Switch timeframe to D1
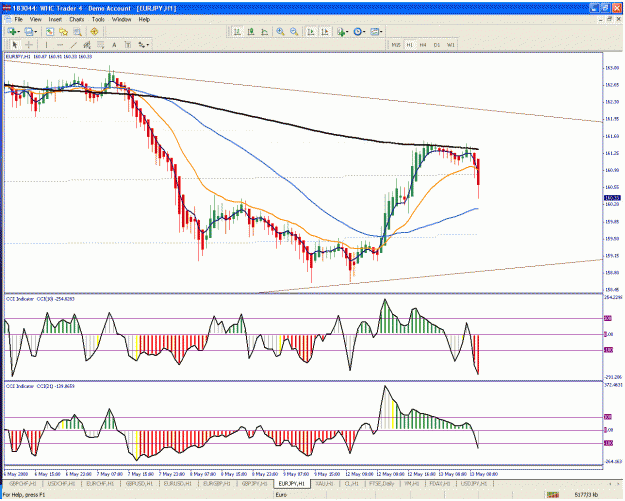Image resolution: width=625 pixels, height=501 pixels. [436, 45]
